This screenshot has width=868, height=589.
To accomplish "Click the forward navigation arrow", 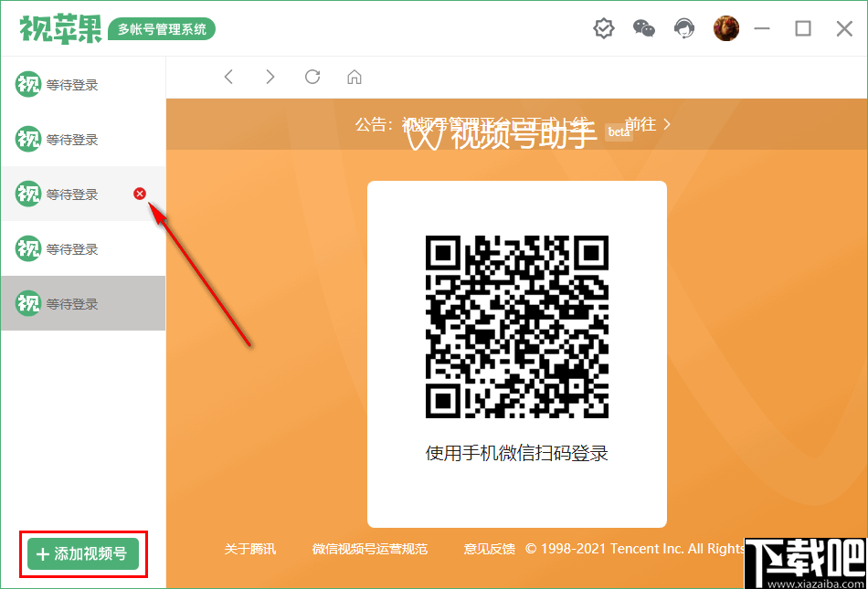I will pyautogui.click(x=270, y=77).
